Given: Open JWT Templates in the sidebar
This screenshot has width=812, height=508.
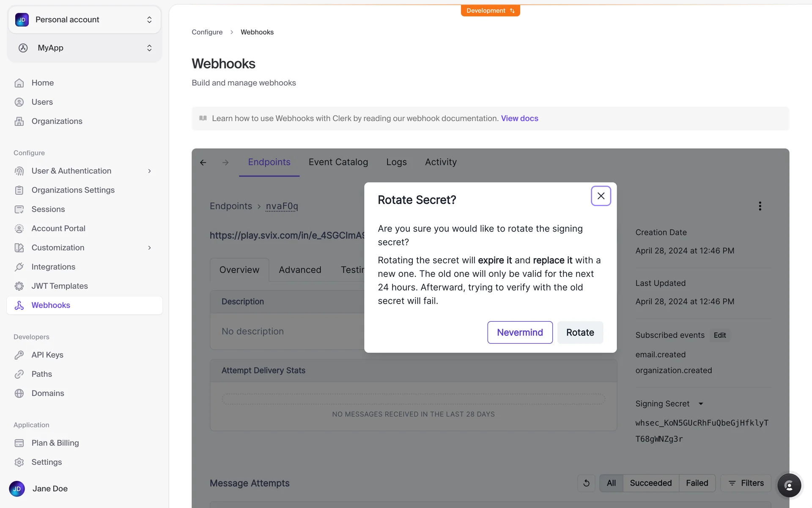Looking at the screenshot, I should coord(59,286).
